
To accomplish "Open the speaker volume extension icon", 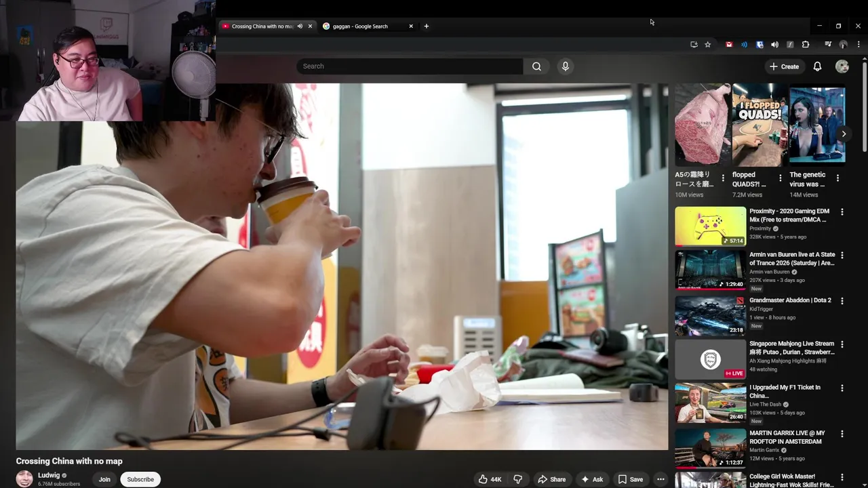I will tap(774, 45).
